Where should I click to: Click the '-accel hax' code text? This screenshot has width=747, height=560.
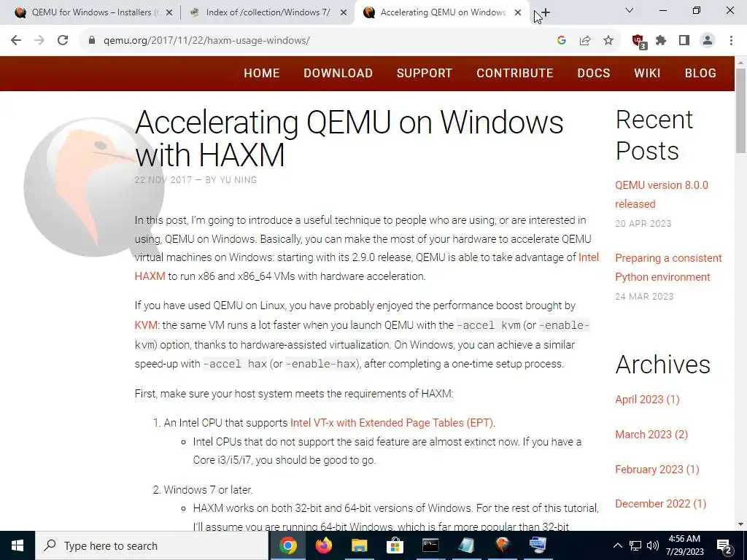click(x=236, y=365)
